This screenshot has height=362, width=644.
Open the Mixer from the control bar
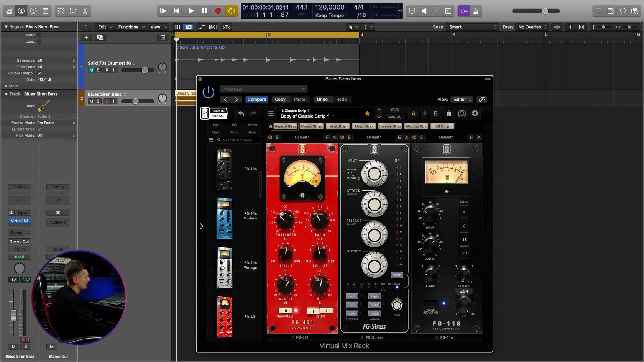pos(73,11)
